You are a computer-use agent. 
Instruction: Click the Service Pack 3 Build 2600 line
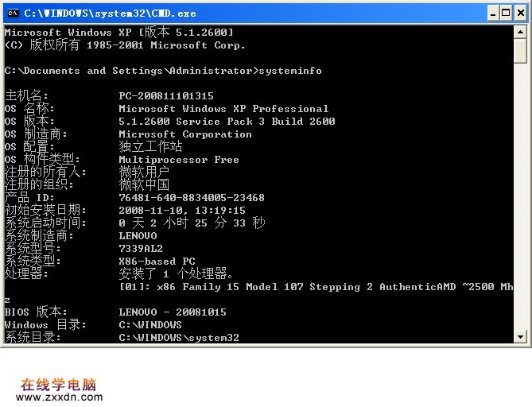coord(227,122)
